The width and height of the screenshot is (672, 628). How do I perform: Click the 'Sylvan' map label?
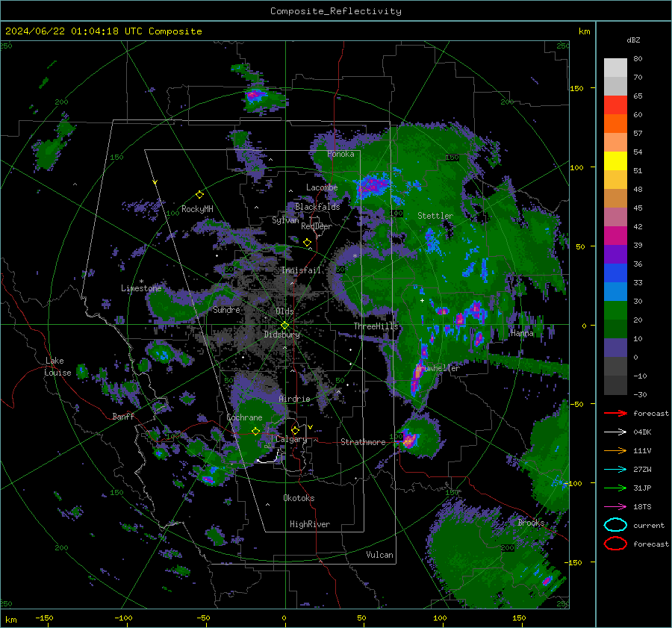coord(285,220)
